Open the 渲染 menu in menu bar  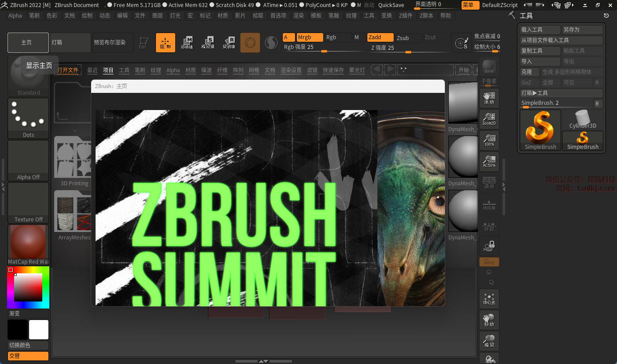pyautogui.click(x=299, y=15)
